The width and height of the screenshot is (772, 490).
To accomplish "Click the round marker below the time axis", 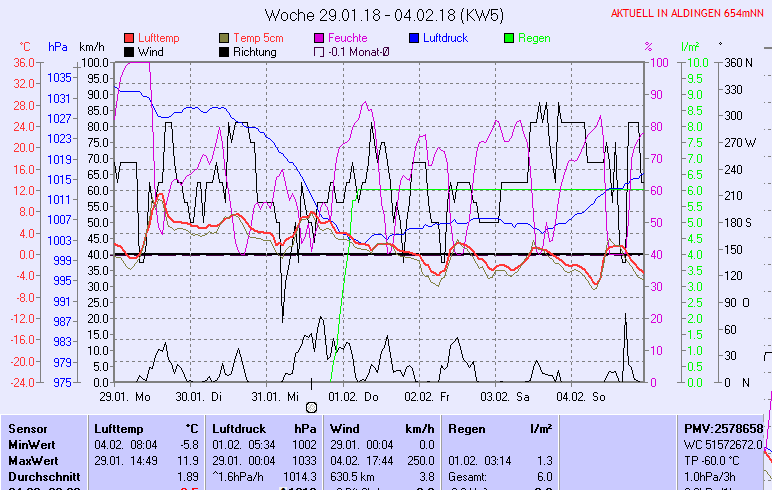I will tap(311, 407).
